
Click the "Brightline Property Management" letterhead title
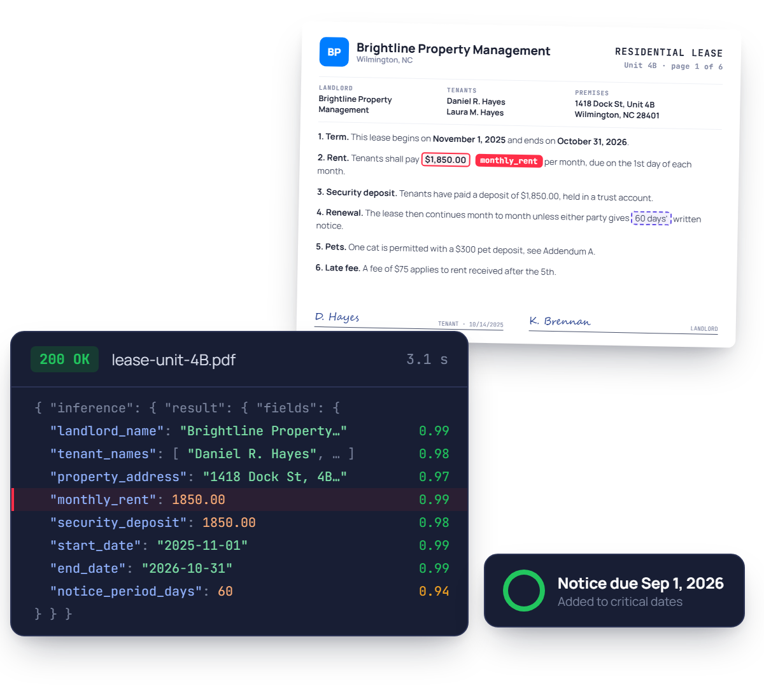[453, 49]
